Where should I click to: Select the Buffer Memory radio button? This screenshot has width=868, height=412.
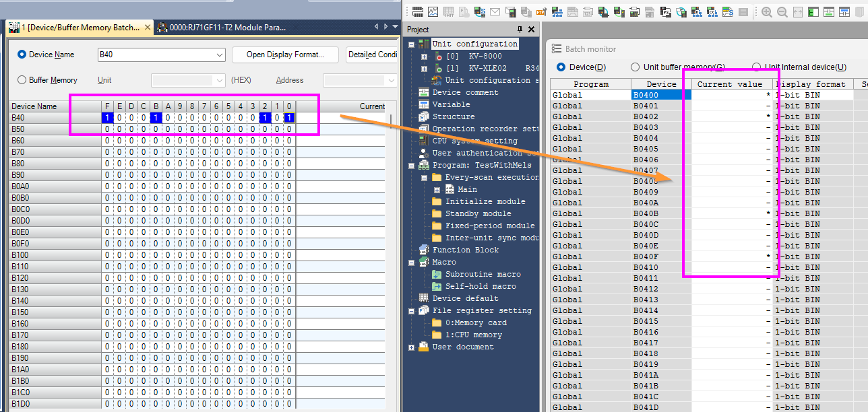(x=22, y=79)
